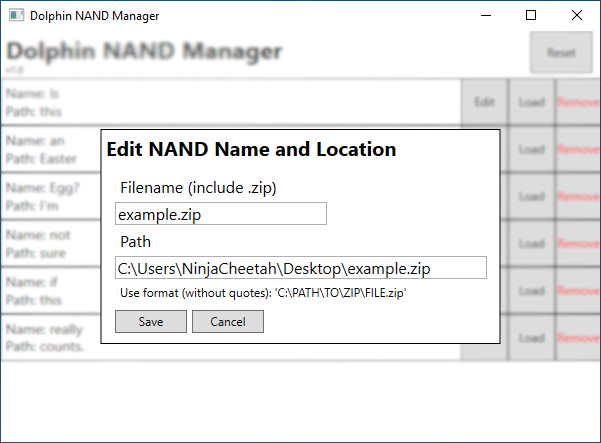This screenshot has height=443, width=601.
Task: Click Edit button in 'Name: Is' row
Action: click(x=484, y=102)
